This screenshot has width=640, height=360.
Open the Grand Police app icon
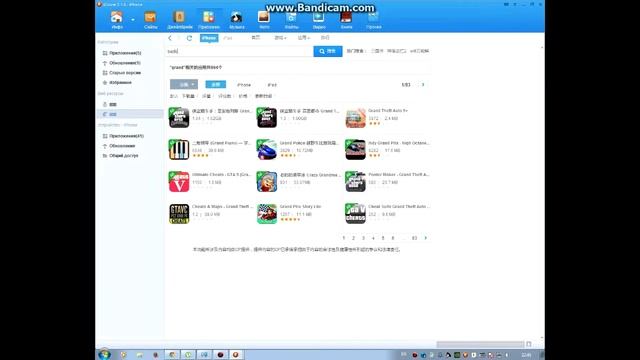coord(267,149)
